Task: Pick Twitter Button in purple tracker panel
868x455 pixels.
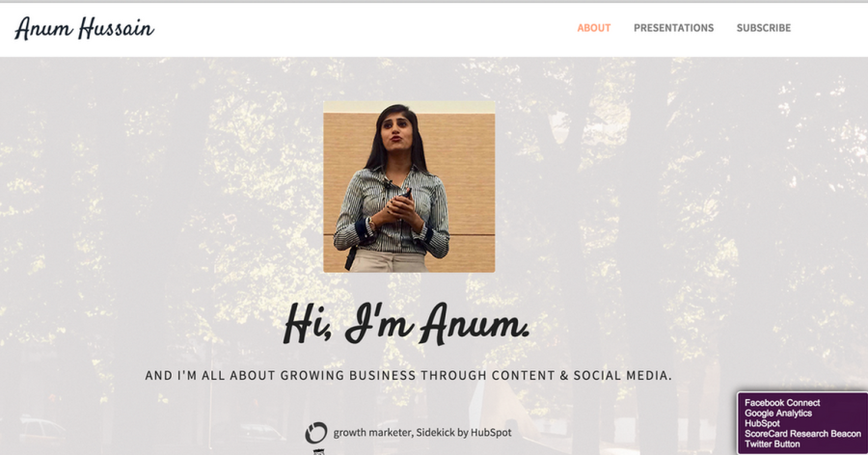Action: [772, 444]
